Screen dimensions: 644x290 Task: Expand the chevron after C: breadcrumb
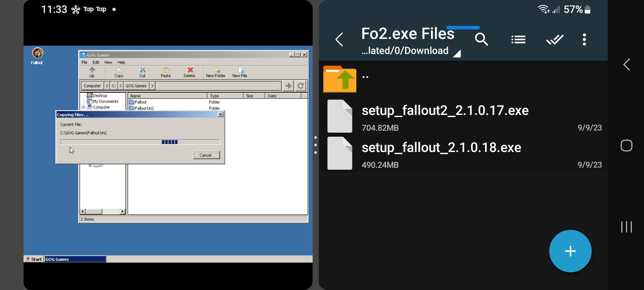pyautogui.click(x=120, y=86)
